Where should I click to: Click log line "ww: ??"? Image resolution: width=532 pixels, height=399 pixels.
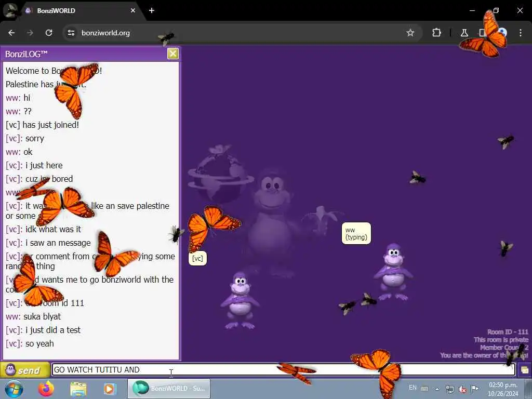[19, 112]
